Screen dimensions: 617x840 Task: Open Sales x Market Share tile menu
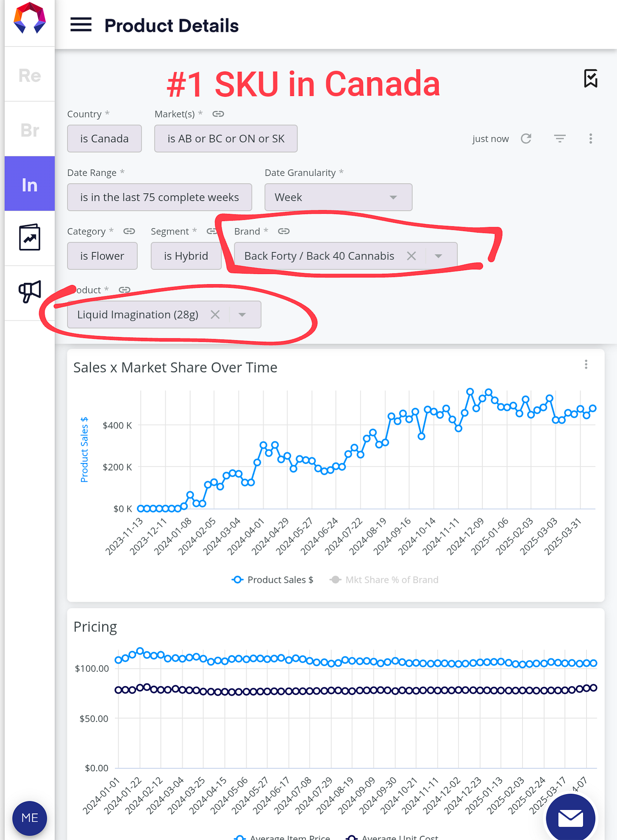586,364
